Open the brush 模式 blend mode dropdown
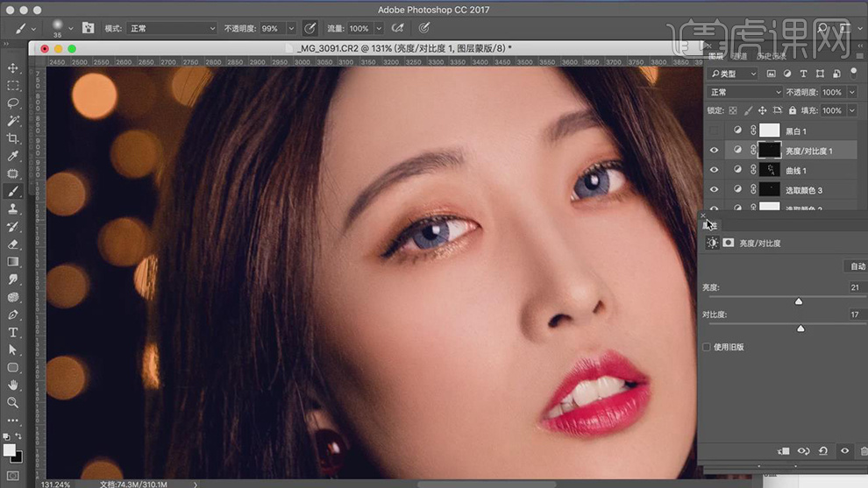Viewport: 868px width, 488px height. pyautogui.click(x=172, y=28)
